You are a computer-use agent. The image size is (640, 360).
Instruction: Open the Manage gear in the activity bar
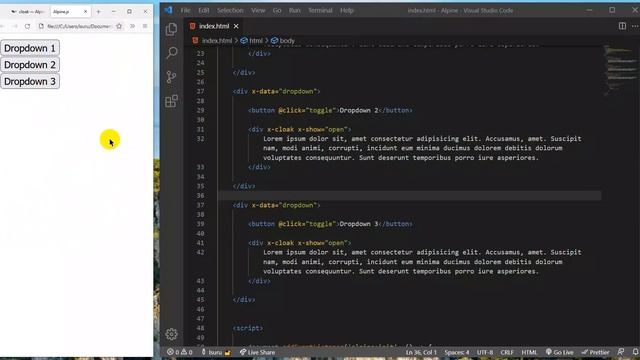coord(171,334)
